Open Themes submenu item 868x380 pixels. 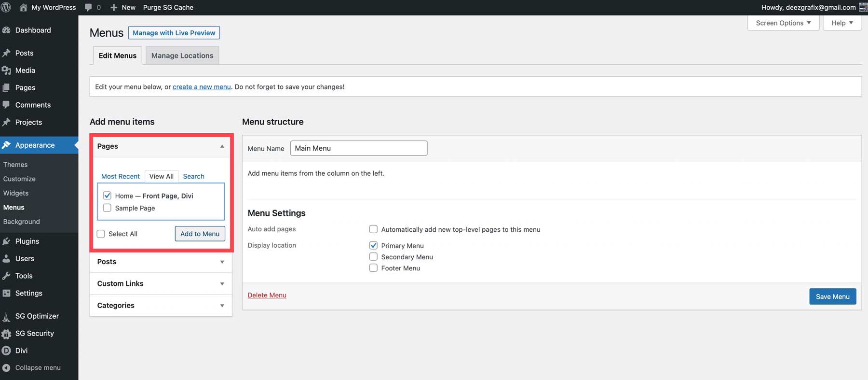coord(15,165)
